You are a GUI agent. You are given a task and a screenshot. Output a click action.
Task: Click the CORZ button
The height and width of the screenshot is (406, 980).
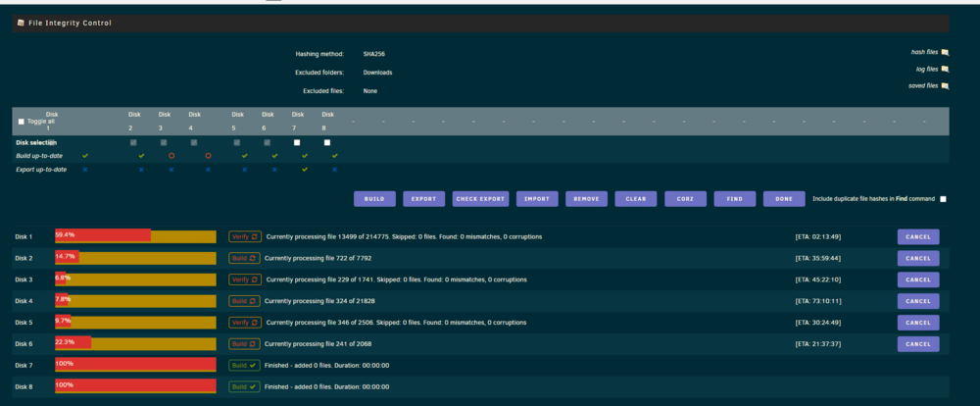[686, 199]
